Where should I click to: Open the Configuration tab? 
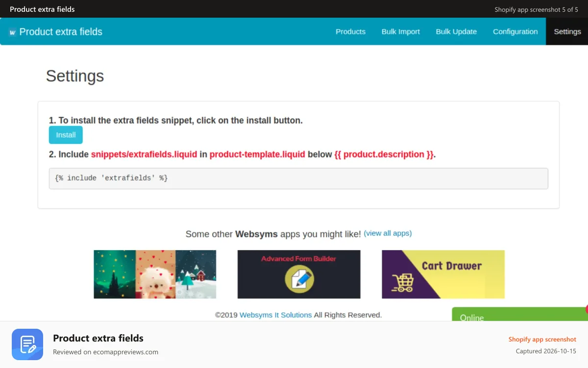click(x=515, y=31)
